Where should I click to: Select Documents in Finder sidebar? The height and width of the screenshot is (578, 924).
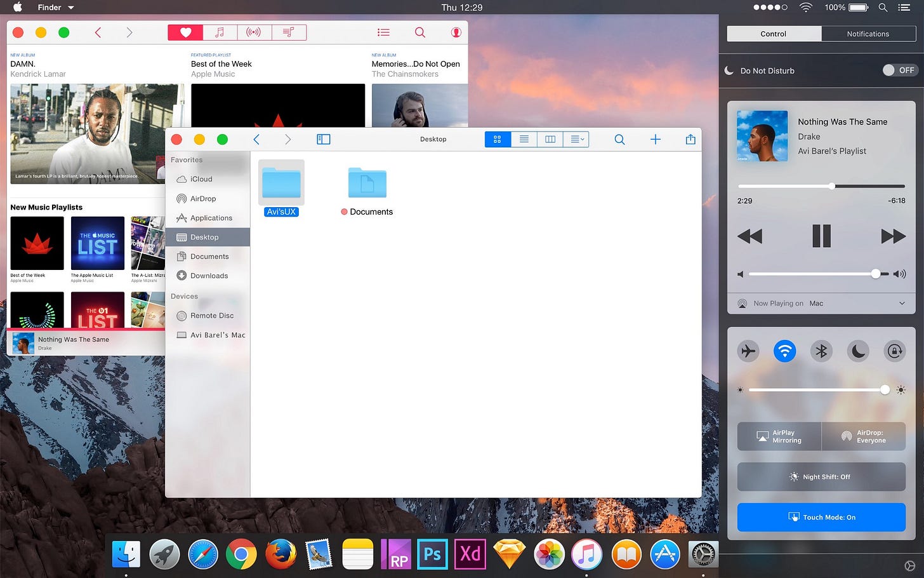pos(208,257)
